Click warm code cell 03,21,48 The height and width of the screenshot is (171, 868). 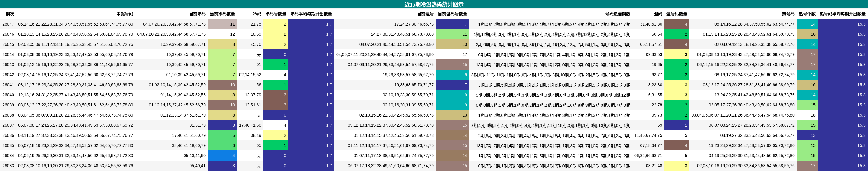pyautogui.click(x=654, y=166)
